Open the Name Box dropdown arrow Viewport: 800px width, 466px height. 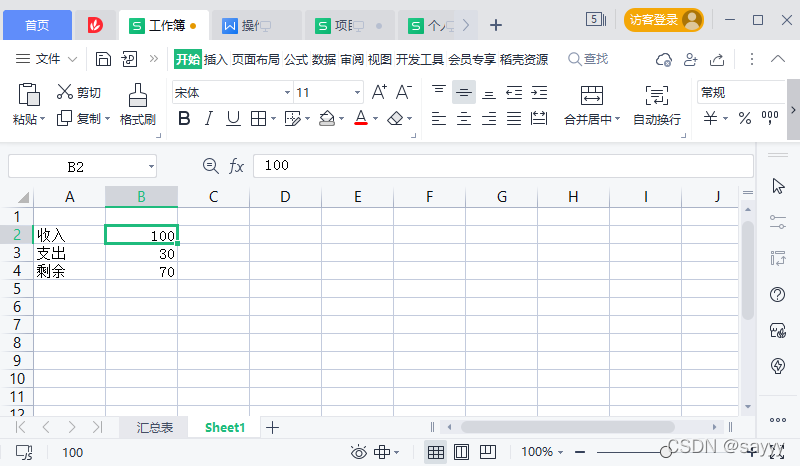(x=151, y=166)
